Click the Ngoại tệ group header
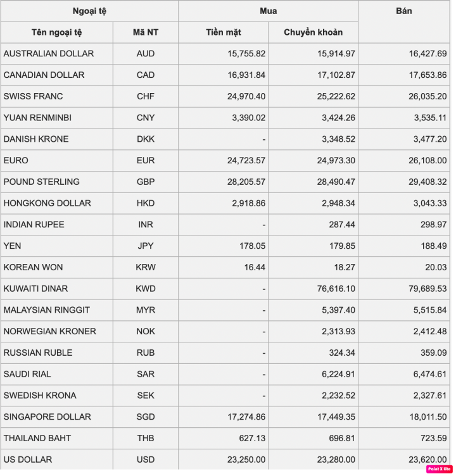Image resolution: width=456 pixels, height=476 pixels. [x=90, y=11]
